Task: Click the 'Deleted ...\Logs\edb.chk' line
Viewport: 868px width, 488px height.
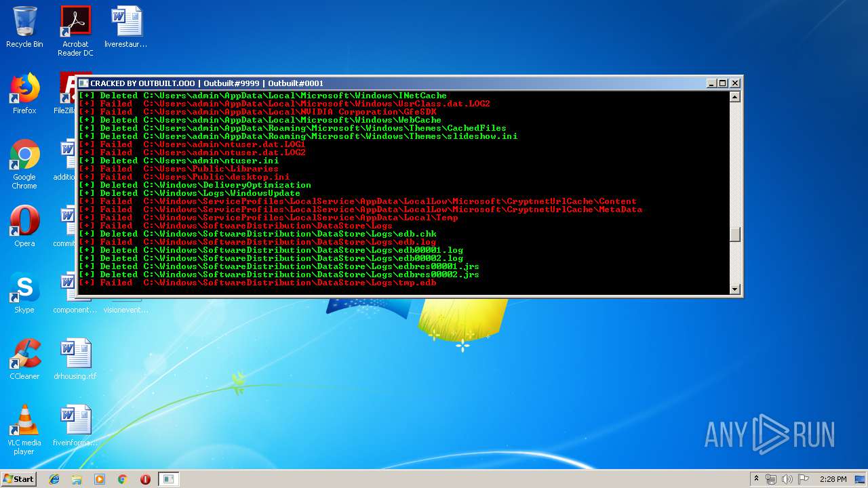Action: (x=257, y=234)
